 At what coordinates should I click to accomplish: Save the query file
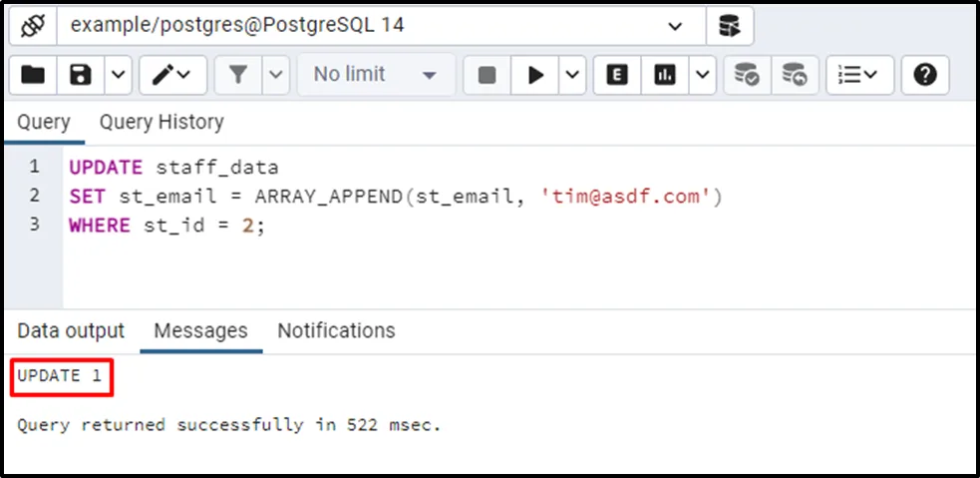(81, 75)
